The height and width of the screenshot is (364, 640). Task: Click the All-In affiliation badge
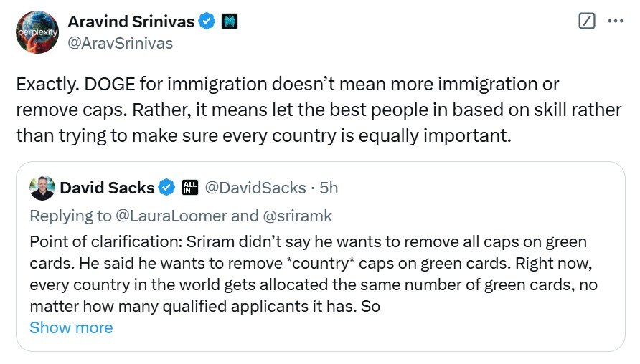(190, 188)
